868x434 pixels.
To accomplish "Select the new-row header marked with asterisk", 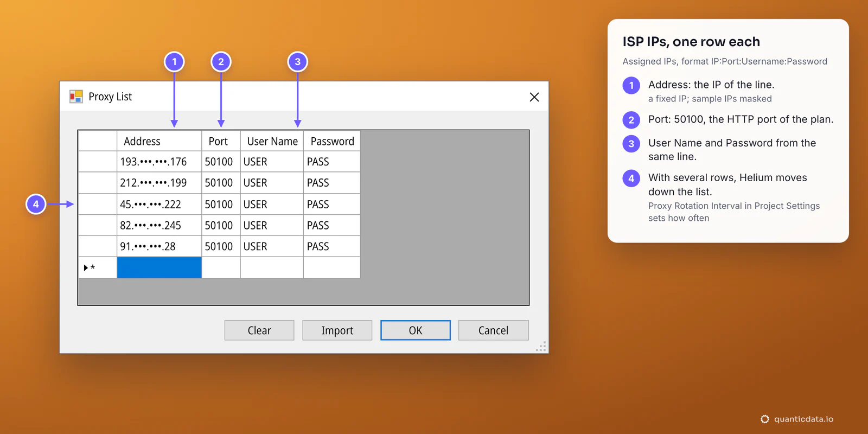I will coord(98,267).
